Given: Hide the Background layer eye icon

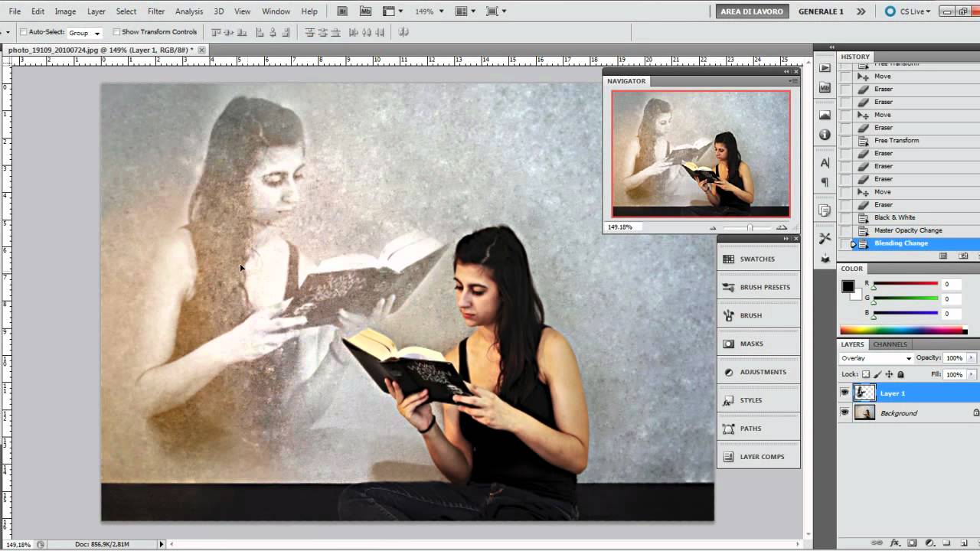Looking at the screenshot, I should pyautogui.click(x=844, y=412).
